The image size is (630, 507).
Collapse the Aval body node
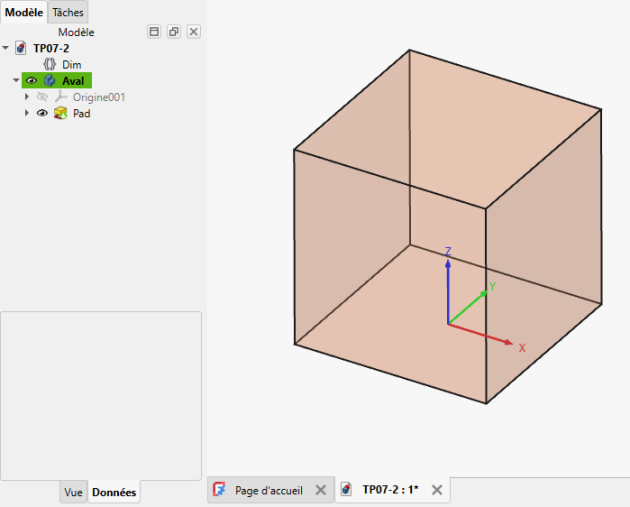click(16, 80)
